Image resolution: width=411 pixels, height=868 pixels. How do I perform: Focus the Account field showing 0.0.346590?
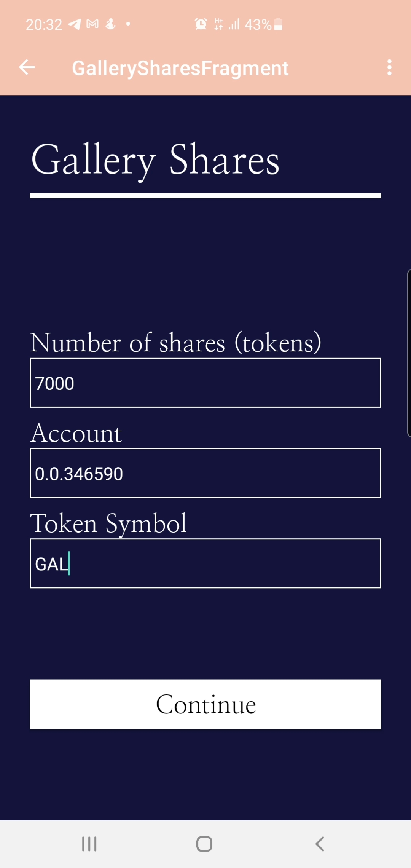click(x=205, y=473)
